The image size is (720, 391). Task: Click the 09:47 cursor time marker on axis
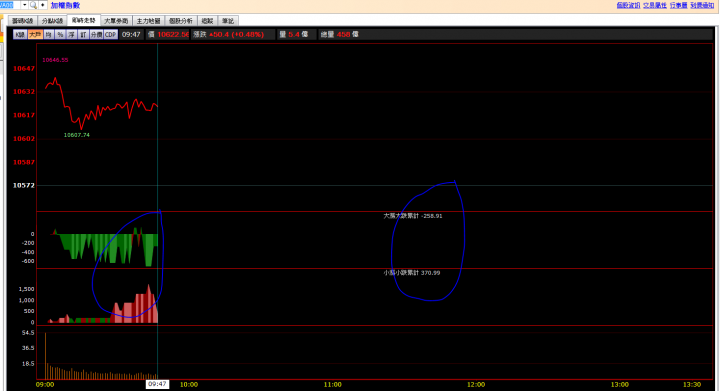click(x=157, y=384)
